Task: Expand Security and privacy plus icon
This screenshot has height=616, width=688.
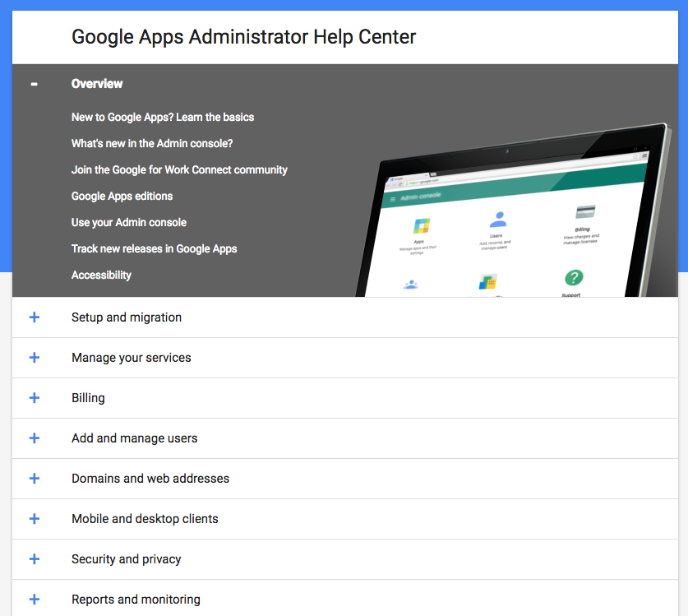Action: (x=35, y=559)
